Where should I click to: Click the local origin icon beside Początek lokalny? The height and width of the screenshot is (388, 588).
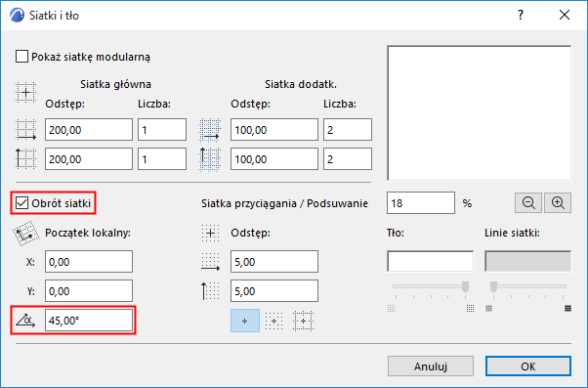[x=25, y=234]
